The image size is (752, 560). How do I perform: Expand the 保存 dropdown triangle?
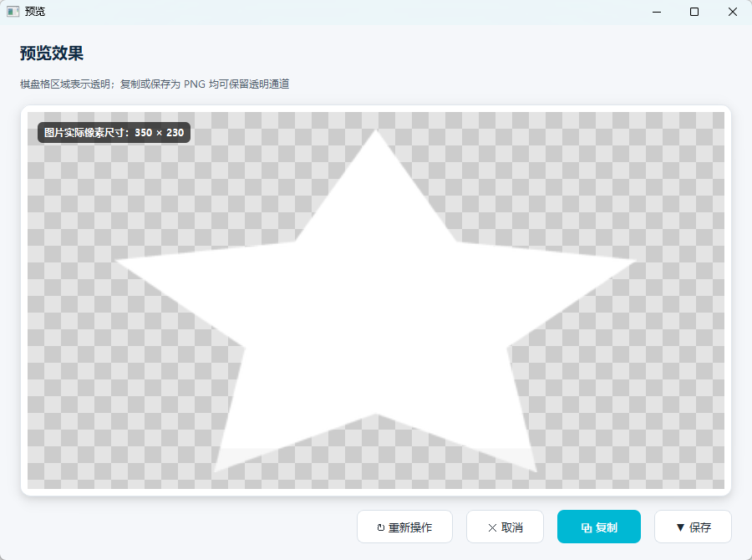coord(680,528)
